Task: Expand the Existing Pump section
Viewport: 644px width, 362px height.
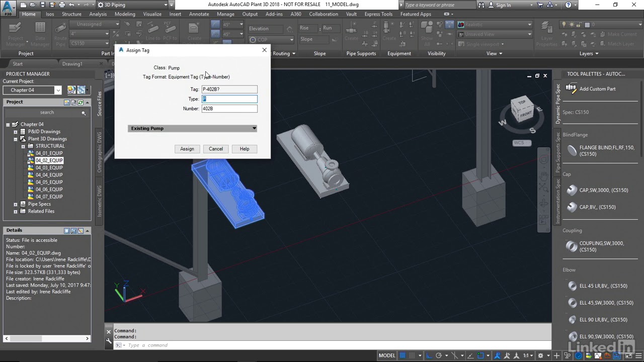Action: point(193,128)
